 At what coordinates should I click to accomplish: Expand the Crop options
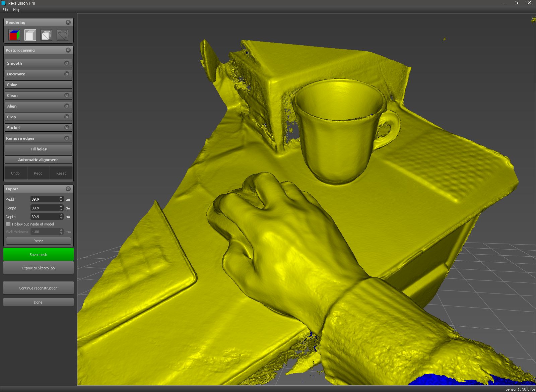67,117
